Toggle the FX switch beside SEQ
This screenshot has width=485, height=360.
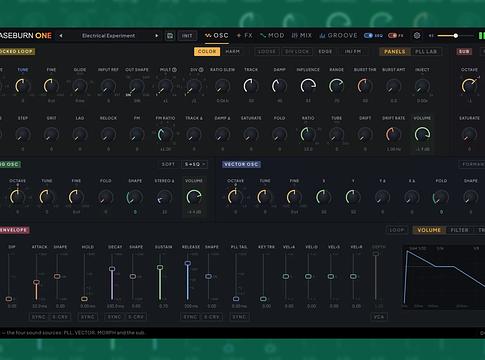(392, 35)
